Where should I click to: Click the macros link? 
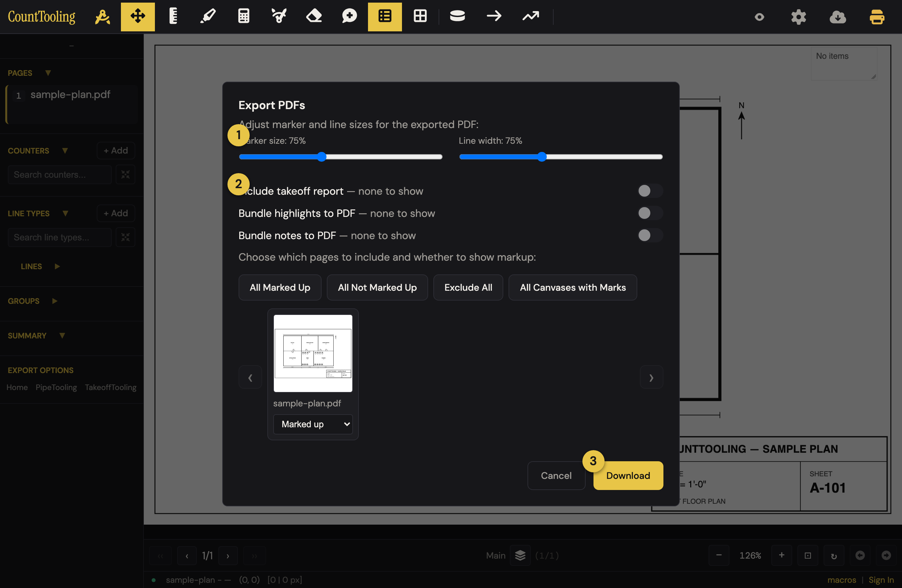pyautogui.click(x=841, y=580)
